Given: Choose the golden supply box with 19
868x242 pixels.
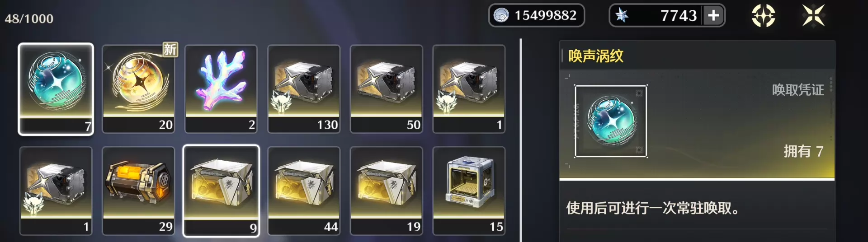Looking at the screenshot, I should pos(387,191).
